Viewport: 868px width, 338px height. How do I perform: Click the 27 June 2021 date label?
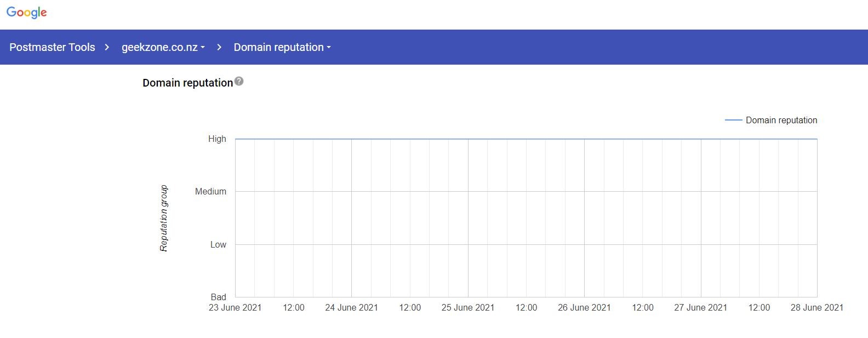point(700,308)
